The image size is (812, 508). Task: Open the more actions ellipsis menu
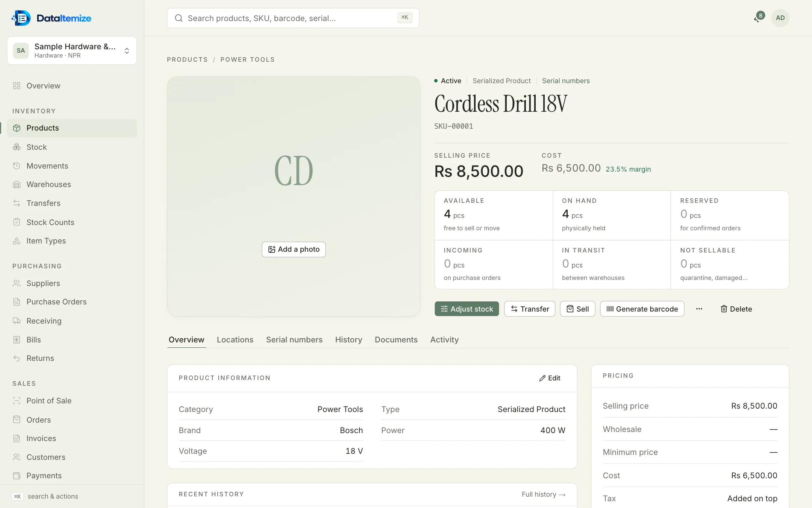699,309
